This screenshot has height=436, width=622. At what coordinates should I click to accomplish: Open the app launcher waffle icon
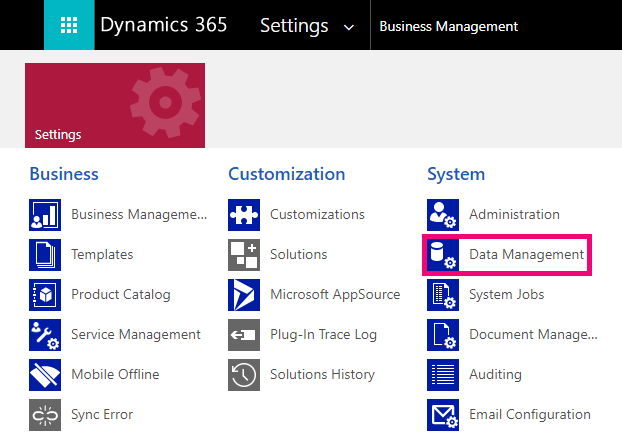pyautogui.click(x=69, y=25)
